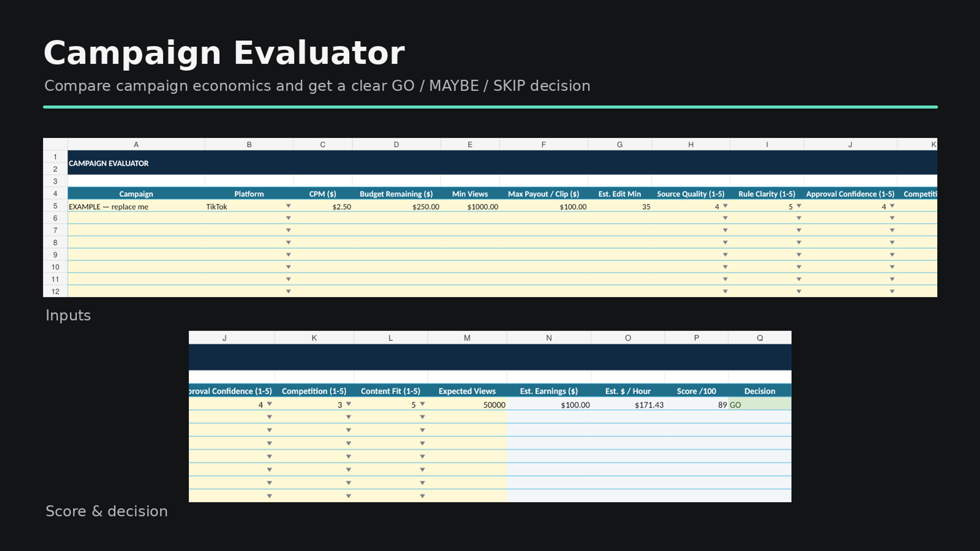Open Rule Clarity dropdown in row 9

coord(799,255)
